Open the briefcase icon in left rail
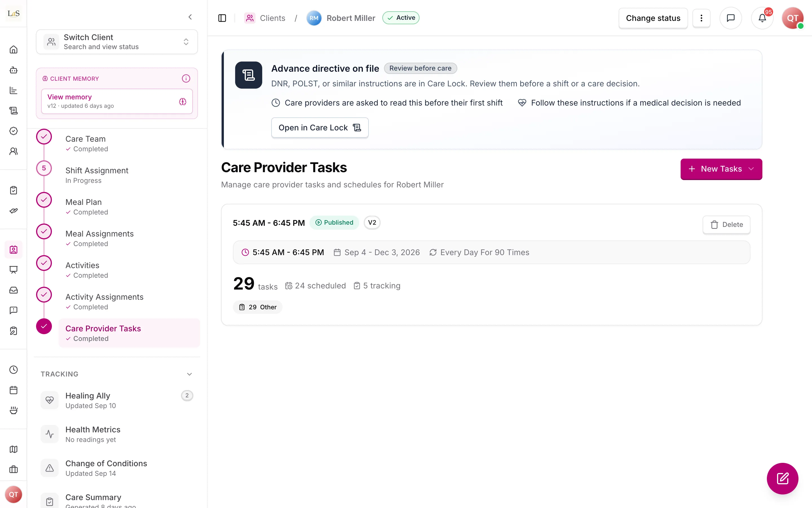The height and width of the screenshot is (508, 812). (x=14, y=469)
